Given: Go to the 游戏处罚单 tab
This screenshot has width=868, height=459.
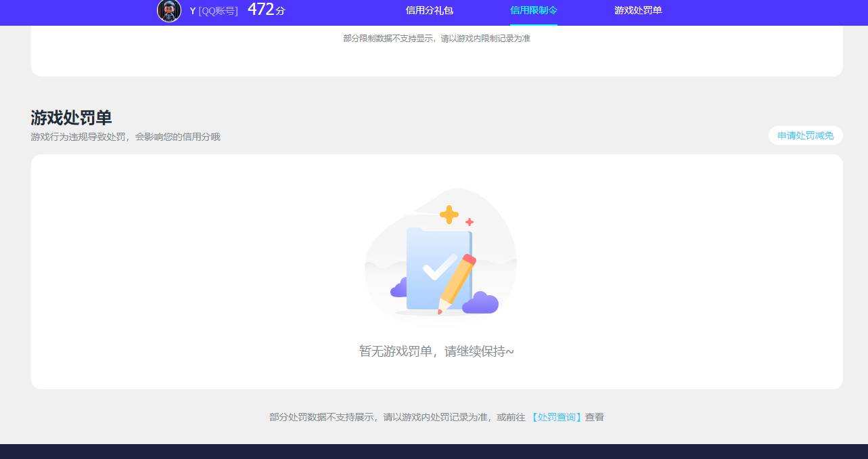Looking at the screenshot, I should [638, 11].
